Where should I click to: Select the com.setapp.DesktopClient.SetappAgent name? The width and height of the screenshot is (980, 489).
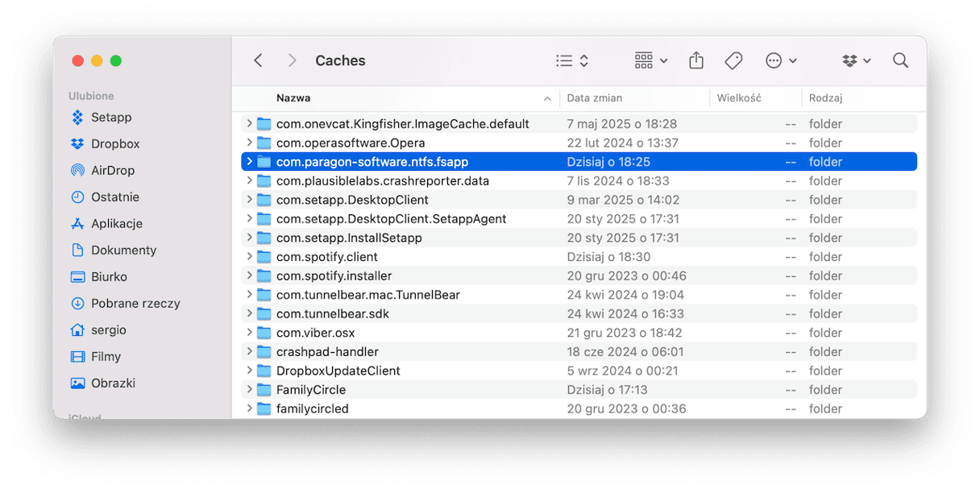point(392,219)
